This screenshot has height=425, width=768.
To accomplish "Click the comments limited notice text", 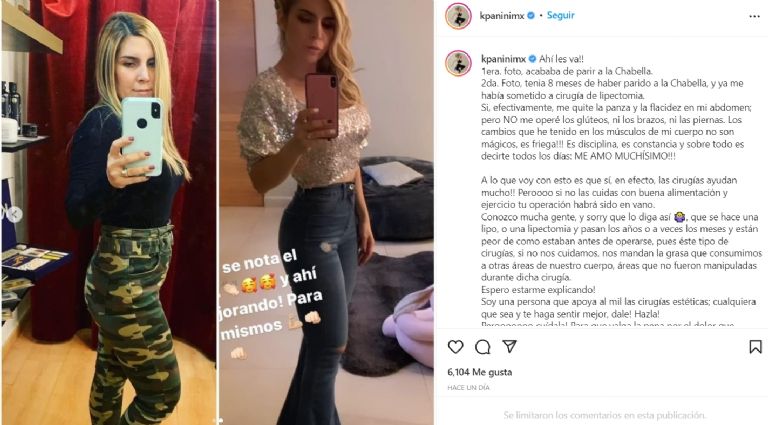I will click(x=604, y=415).
